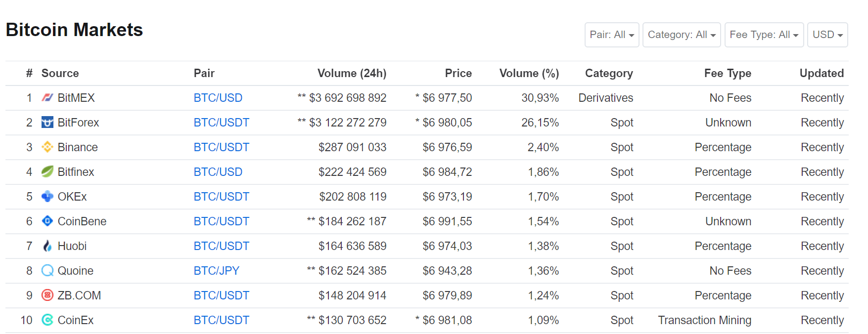The width and height of the screenshot is (868, 334).
Task: Sort by the Volume (%) column header
Action: (x=529, y=73)
